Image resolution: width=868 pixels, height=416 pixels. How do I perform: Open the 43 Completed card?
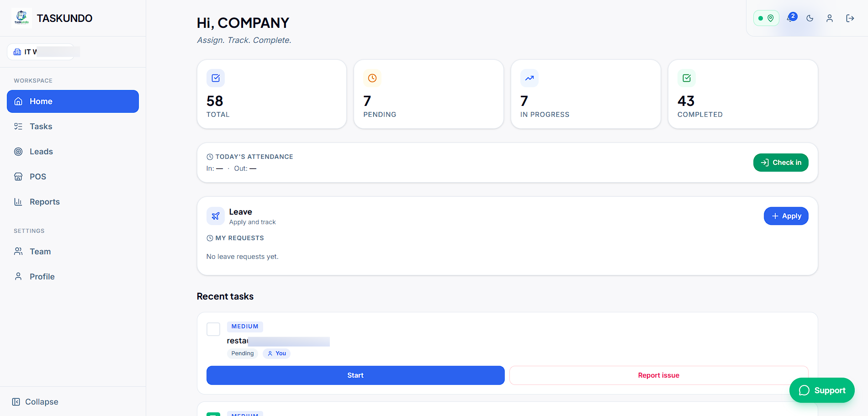pos(743,94)
